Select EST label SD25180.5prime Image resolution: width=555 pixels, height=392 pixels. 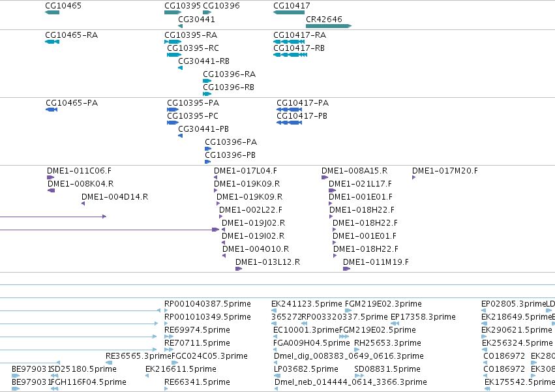[x=83, y=369]
